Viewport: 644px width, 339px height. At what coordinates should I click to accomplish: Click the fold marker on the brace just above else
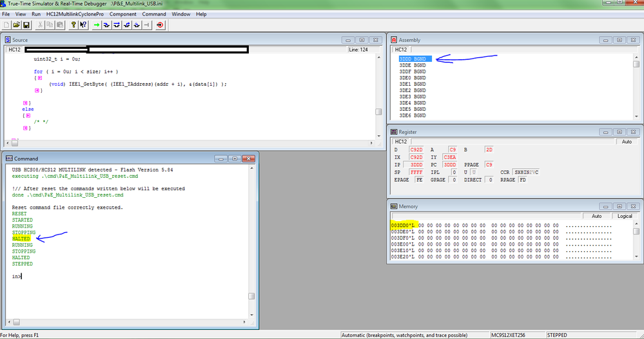pyautogui.click(x=25, y=103)
